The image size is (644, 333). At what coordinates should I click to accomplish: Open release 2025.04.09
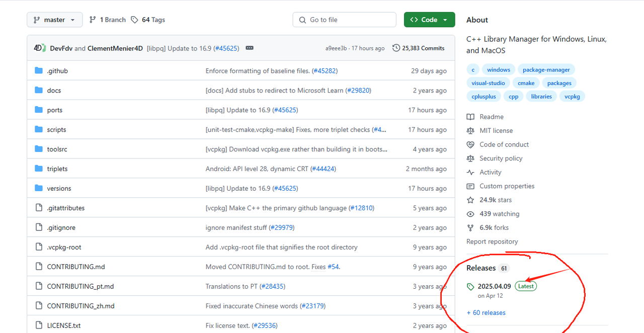(x=494, y=286)
